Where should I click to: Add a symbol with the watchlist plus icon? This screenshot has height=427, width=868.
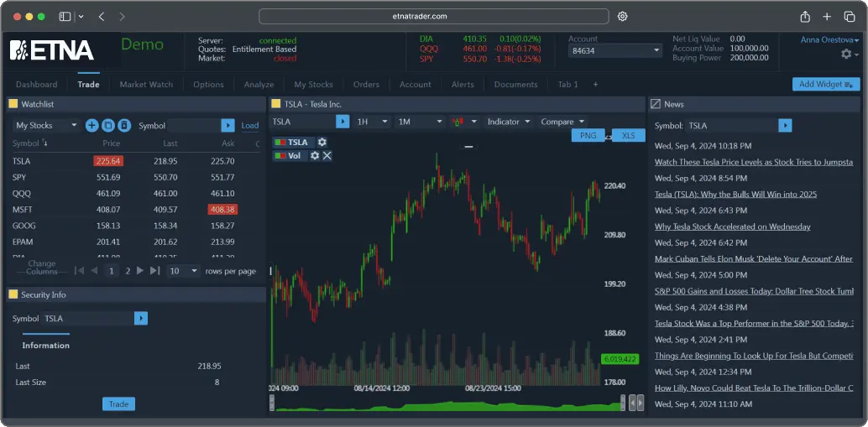click(x=92, y=126)
